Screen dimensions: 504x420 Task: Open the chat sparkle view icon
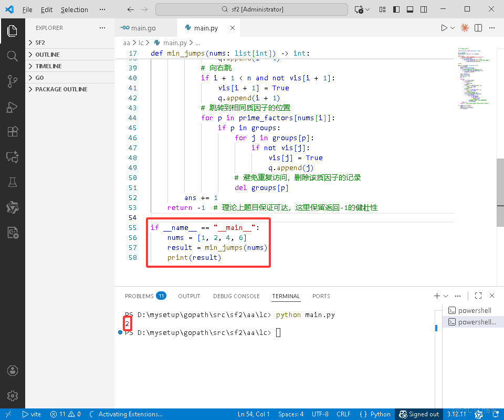click(x=12, y=157)
